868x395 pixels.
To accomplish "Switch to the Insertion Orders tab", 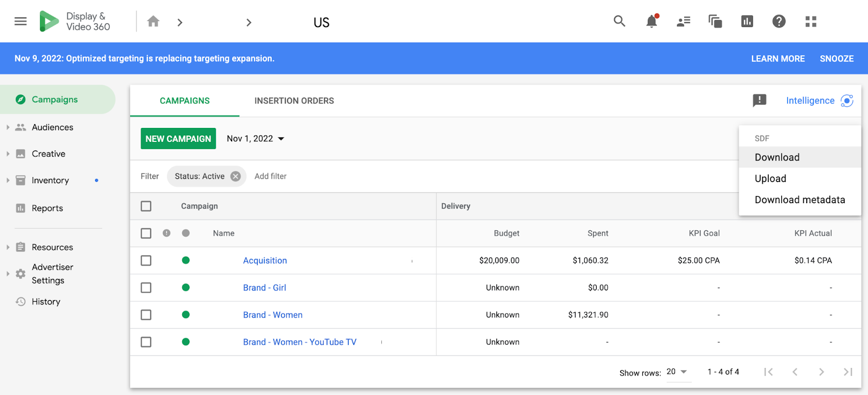I will click(x=294, y=101).
